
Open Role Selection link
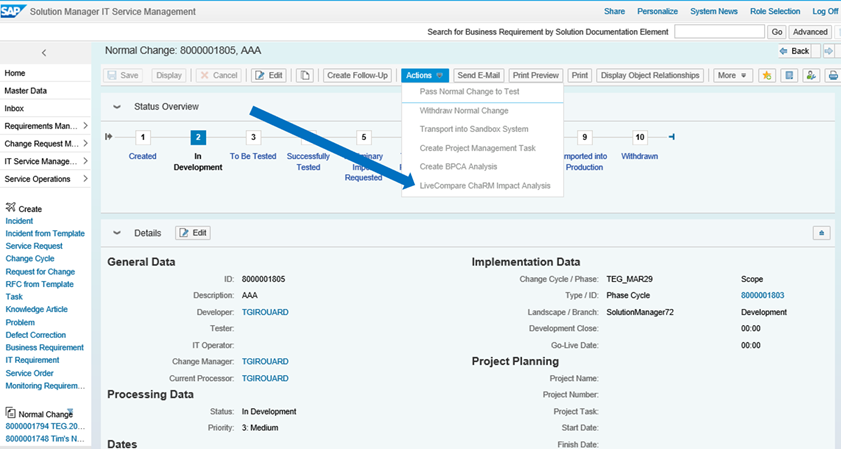click(775, 11)
